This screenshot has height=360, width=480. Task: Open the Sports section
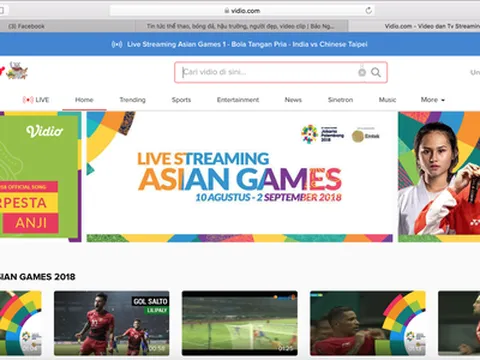(x=181, y=100)
